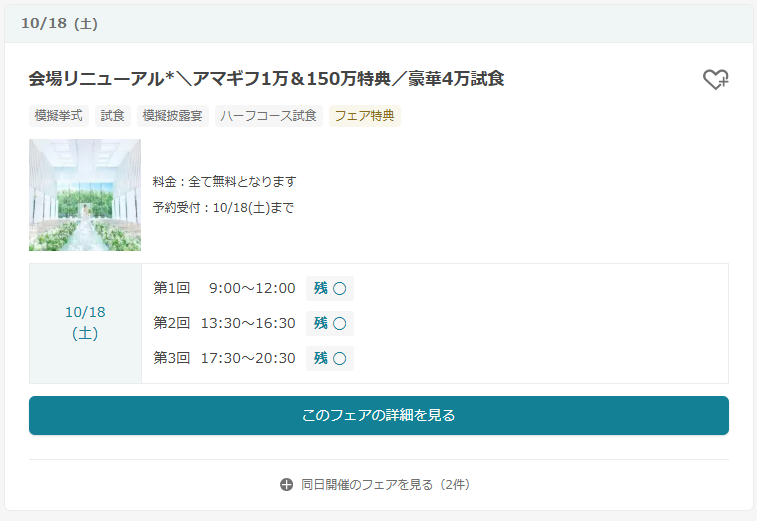Select the 試食 tag

pyautogui.click(x=113, y=116)
